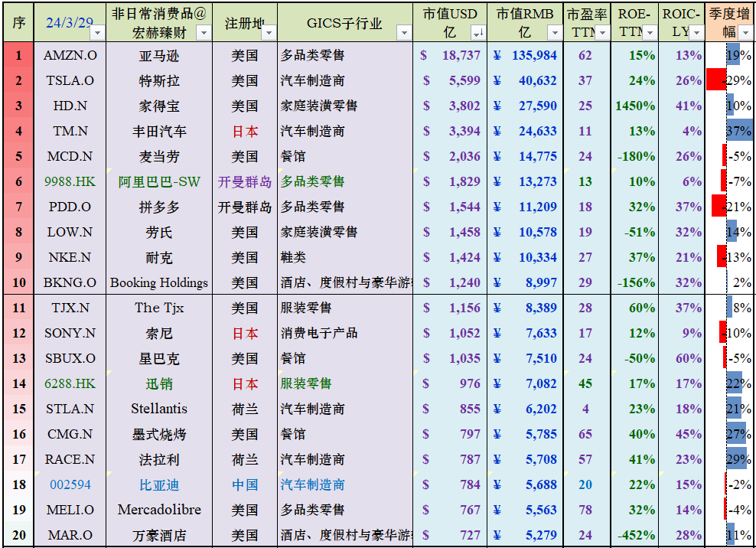Select the 鞋类 industry cell
The image size is (756, 548).
tap(345, 257)
